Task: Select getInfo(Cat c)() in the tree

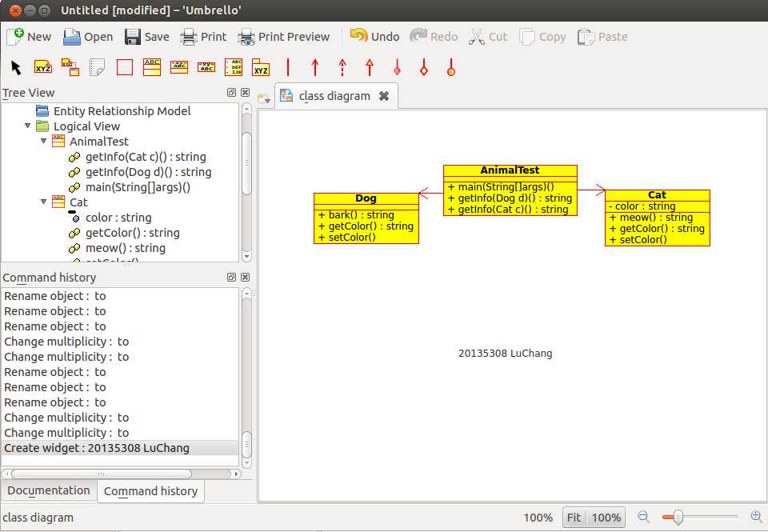Action: (x=146, y=157)
